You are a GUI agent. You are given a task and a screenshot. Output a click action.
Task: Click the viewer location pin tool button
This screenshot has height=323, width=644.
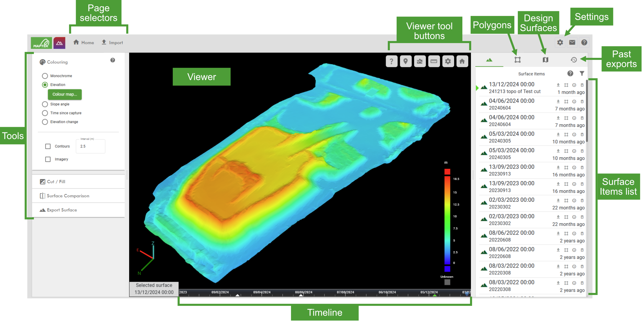[405, 61]
